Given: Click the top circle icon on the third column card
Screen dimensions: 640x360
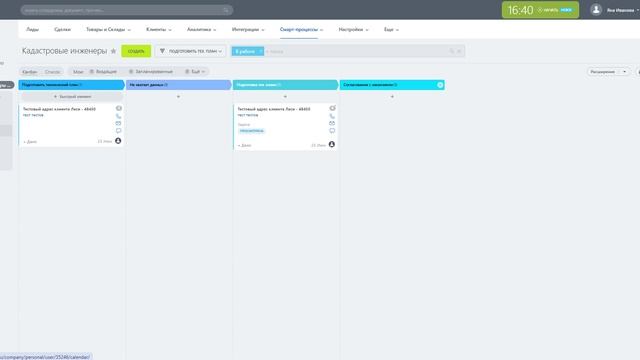Looking at the screenshot, I should tap(332, 108).
